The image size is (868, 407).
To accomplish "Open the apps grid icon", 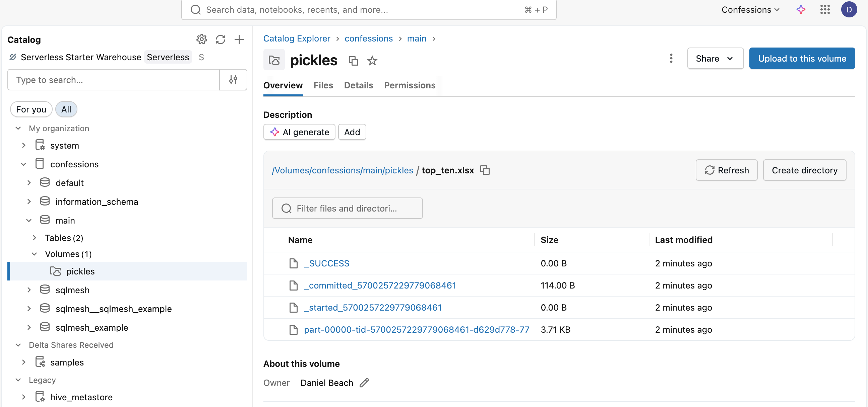I will click(x=824, y=9).
